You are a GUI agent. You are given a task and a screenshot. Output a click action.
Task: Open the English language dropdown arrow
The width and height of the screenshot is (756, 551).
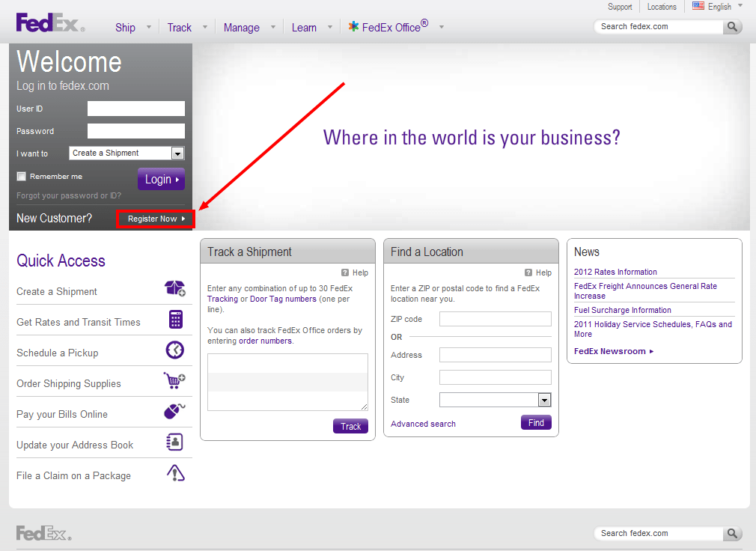click(740, 6)
